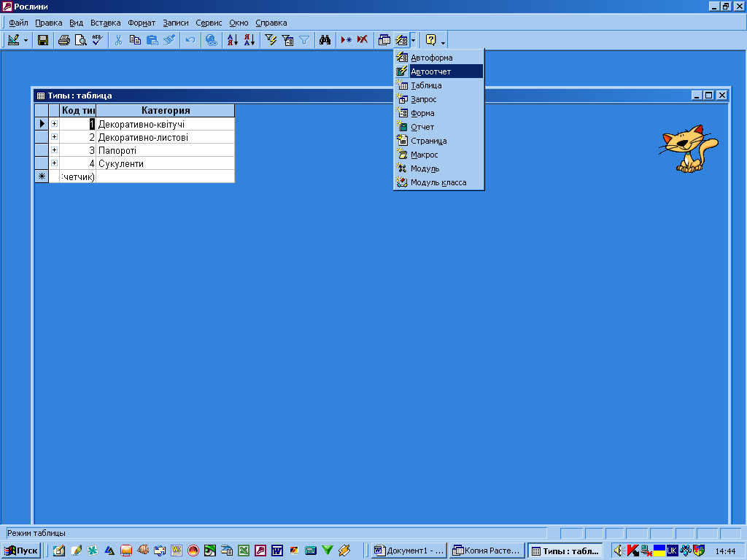Click the volume speaker tray icon
This screenshot has width=747, height=560.
pyautogui.click(x=619, y=551)
